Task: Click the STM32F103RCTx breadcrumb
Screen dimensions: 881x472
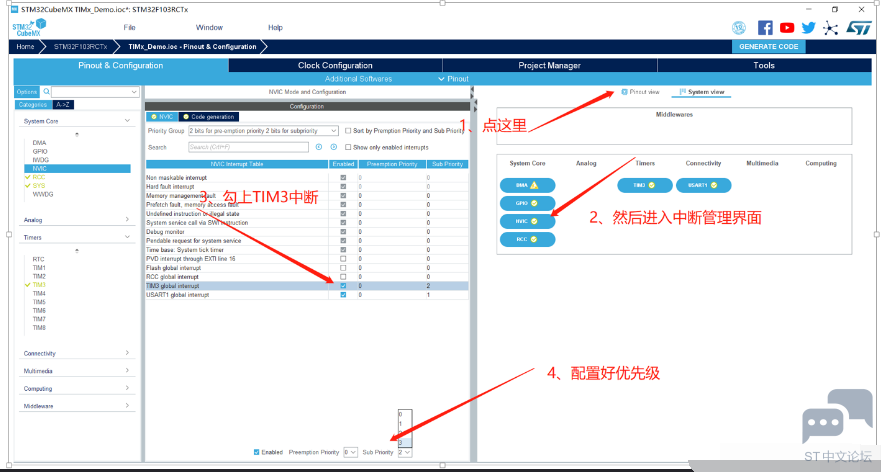Action: point(80,47)
